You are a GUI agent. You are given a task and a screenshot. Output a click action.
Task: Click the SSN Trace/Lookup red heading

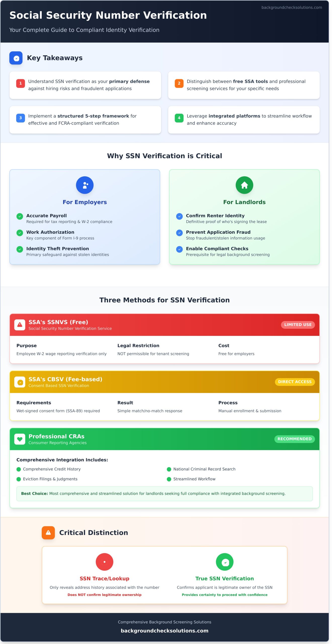click(105, 579)
